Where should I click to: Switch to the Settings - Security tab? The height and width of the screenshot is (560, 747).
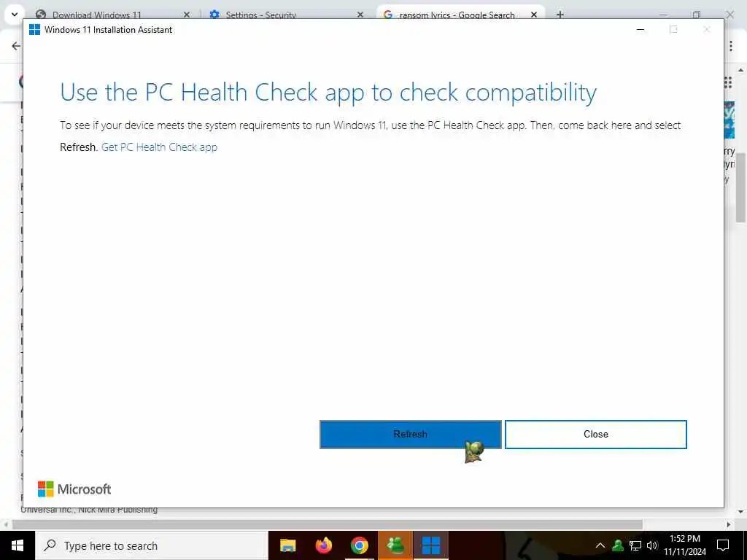tap(260, 15)
